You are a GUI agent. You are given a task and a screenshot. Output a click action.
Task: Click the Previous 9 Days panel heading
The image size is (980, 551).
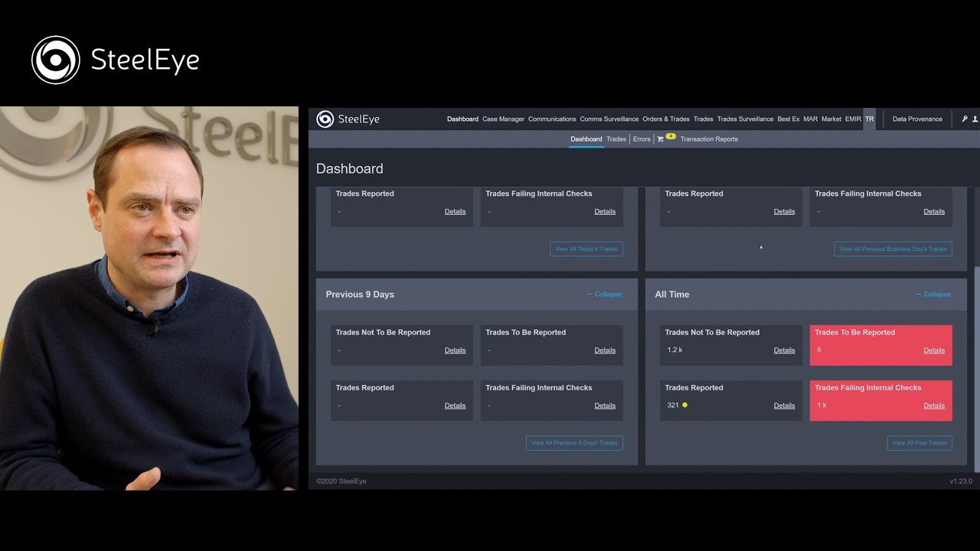pos(360,295)
